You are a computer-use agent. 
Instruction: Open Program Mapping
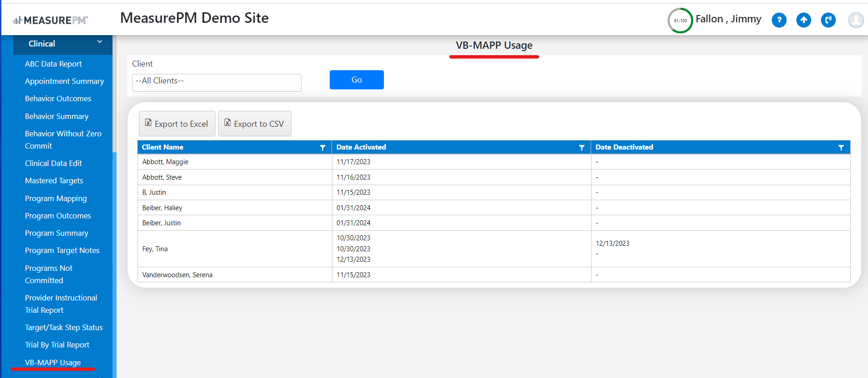coord(56,198)
